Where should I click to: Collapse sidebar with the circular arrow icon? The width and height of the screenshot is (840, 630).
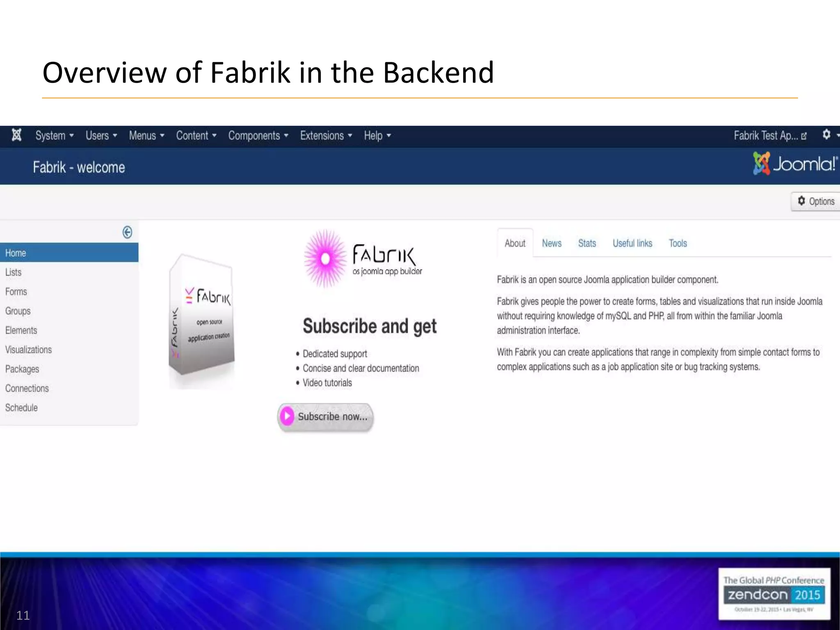(x=128, y=232)
